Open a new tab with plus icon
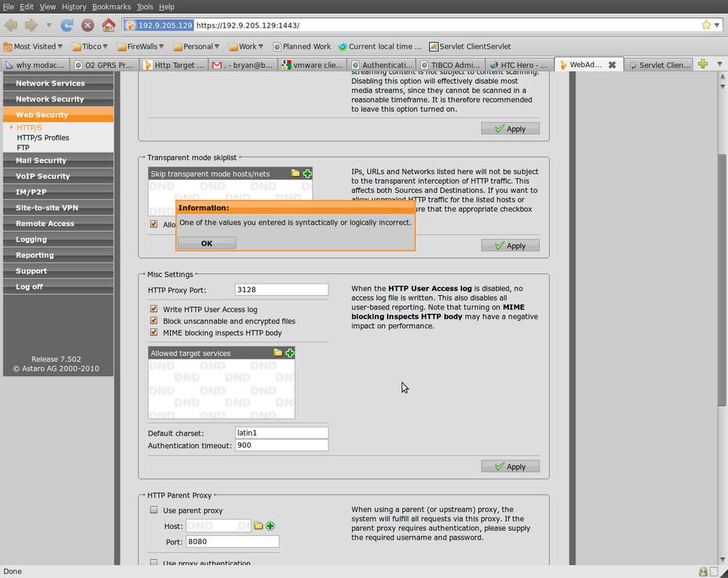 coord(702,65)
